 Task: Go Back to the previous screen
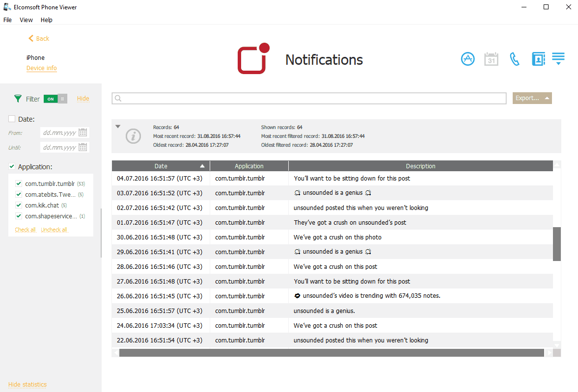(x=39, y=38)
